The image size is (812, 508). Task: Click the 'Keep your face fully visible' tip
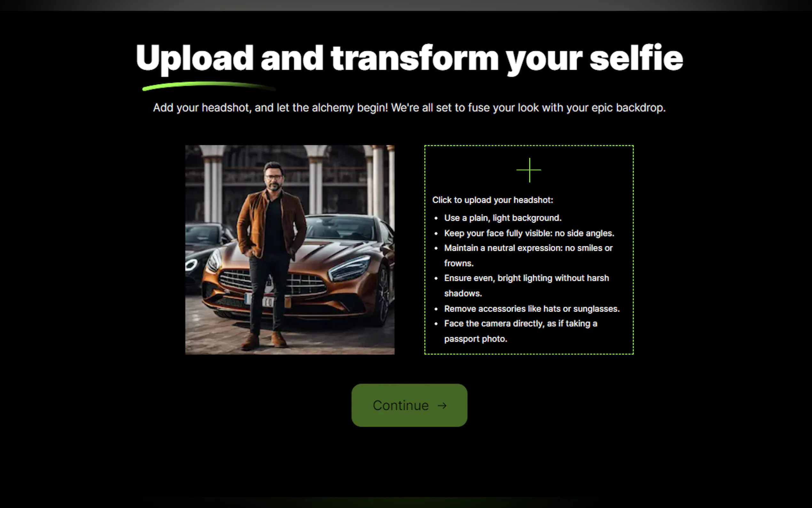coord(529,233)
